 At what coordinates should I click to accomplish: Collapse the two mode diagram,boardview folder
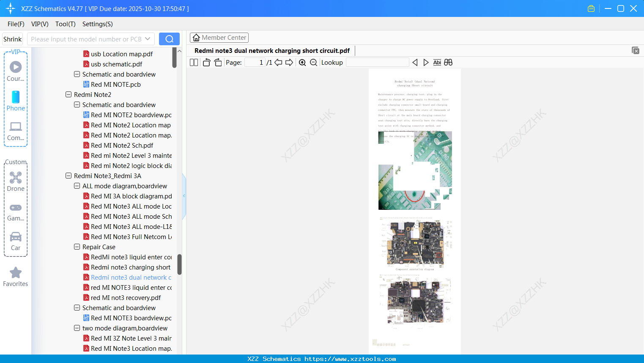(x=77, y=328)
